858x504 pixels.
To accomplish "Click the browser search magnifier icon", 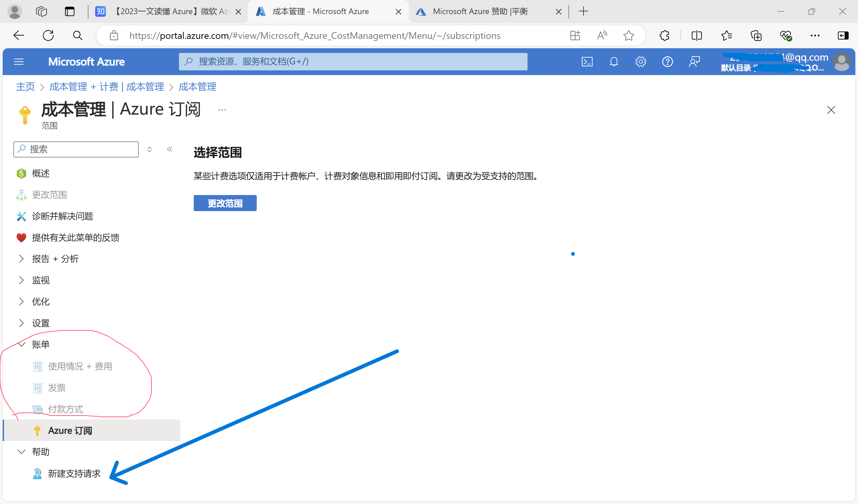I will (x=78, y=36).
